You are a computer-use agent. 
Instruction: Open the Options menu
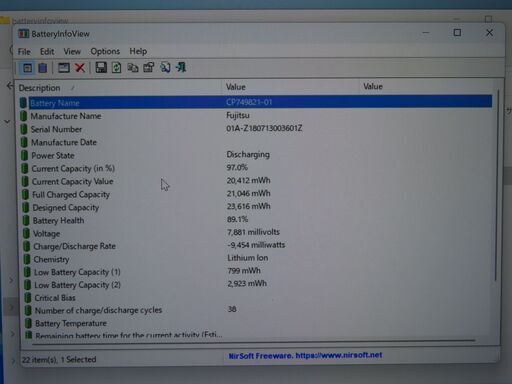105,51
